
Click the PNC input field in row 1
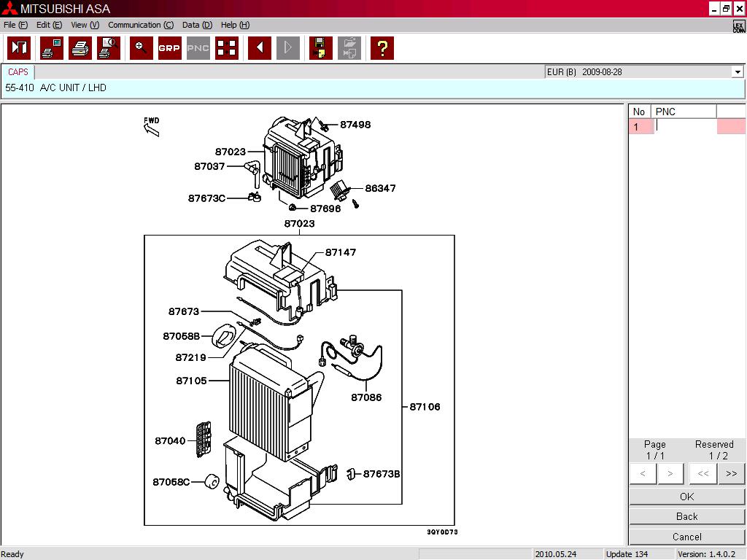click(684, 126)
